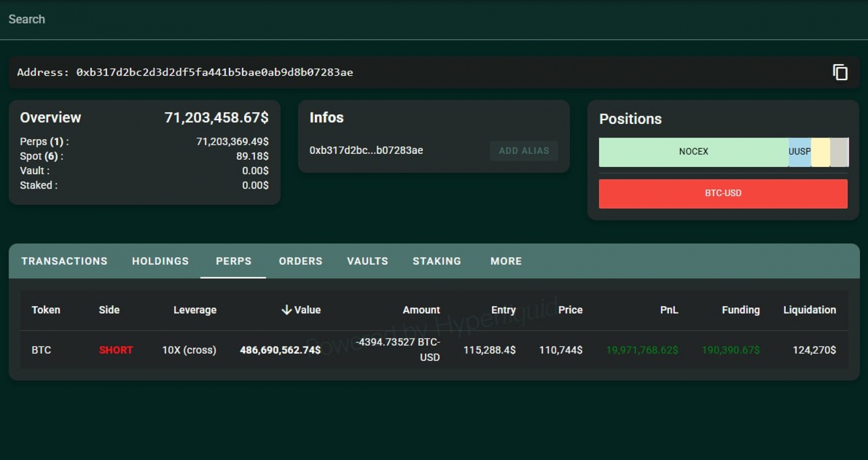Sort by the PnL column header
Viewport: 868px width, 460px height.
(x=669, y=310)
